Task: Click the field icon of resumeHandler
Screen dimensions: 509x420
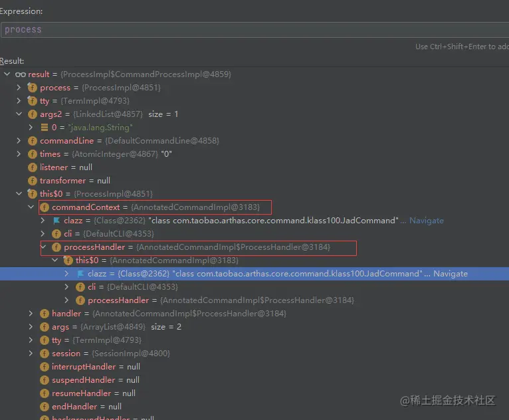Action: click(44, 393)
